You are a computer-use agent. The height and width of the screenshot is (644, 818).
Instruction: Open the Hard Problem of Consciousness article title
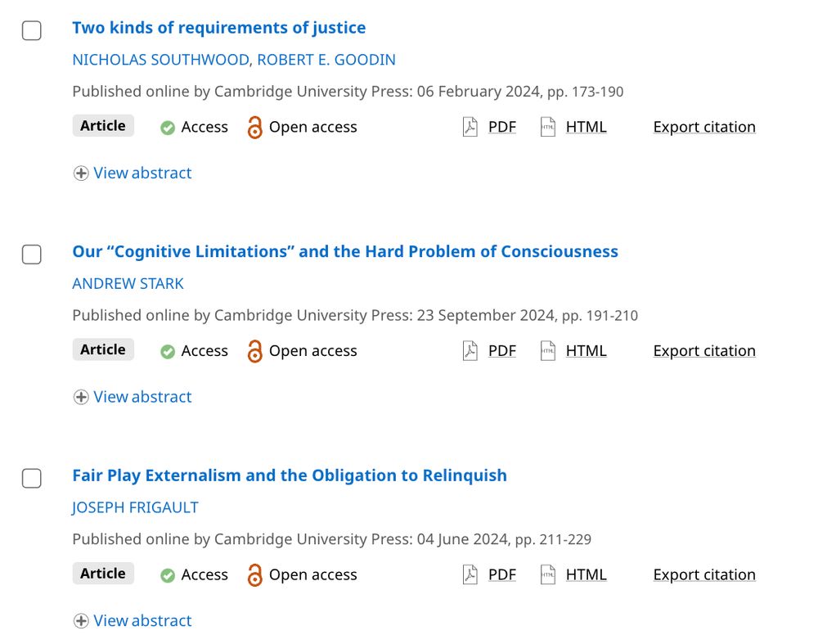pyautogui.click(x=345, y=251)
